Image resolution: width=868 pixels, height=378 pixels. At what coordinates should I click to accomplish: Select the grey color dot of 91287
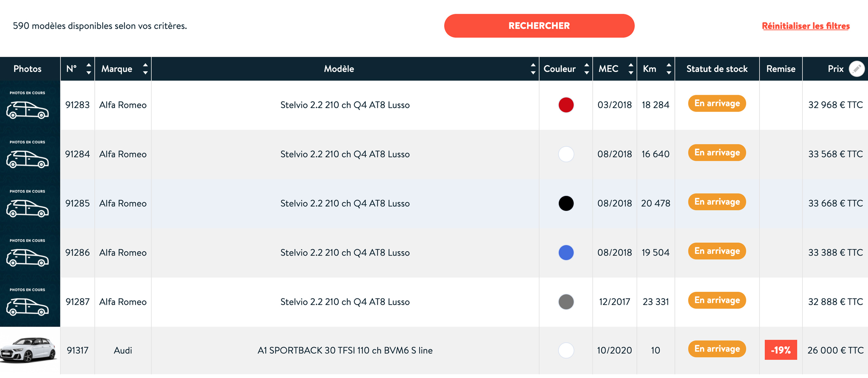point(566,302)
